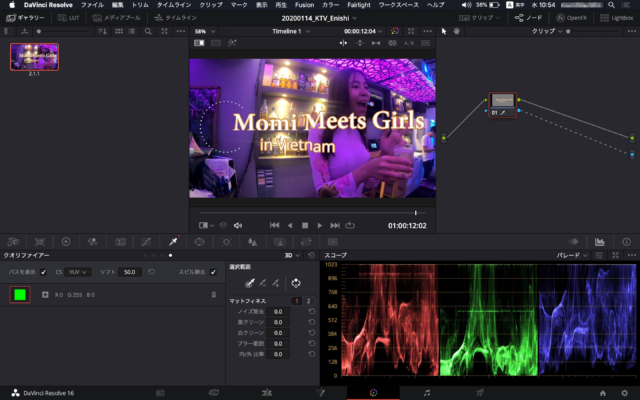Viewport: 640px width, 400px height.
Task: Click the green color swatch
Action: coord(20,294)
